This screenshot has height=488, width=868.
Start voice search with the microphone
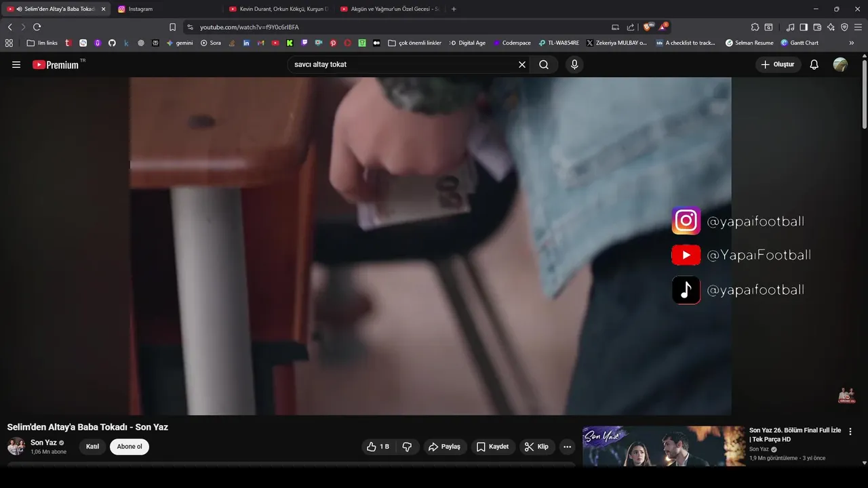(x=574, y=64)
